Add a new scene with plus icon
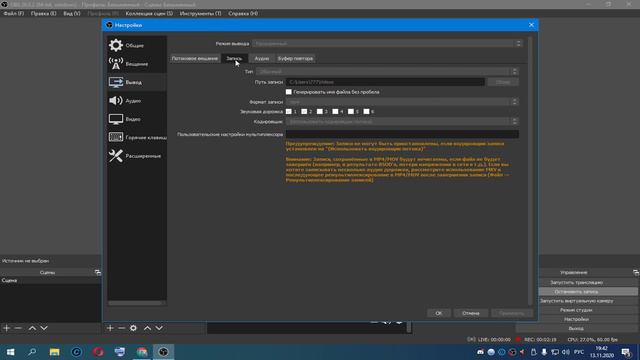This screenshot has height=360, width=640. coord(7,328)
